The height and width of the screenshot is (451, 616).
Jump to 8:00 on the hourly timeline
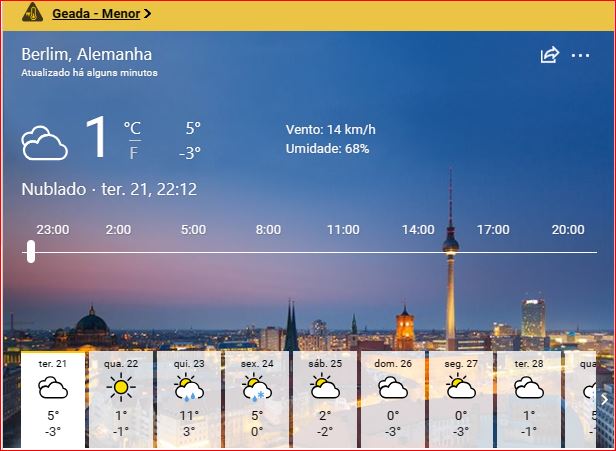click(x=268, y=230)
